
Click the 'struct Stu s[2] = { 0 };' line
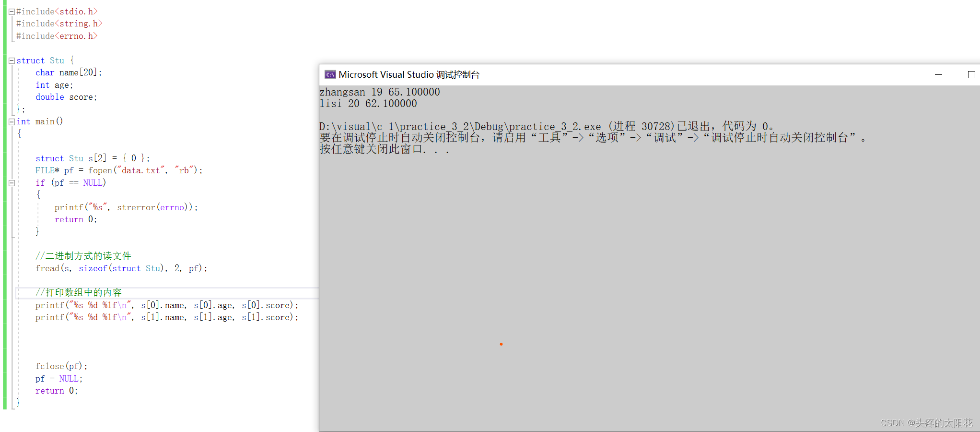click(93, 158)
